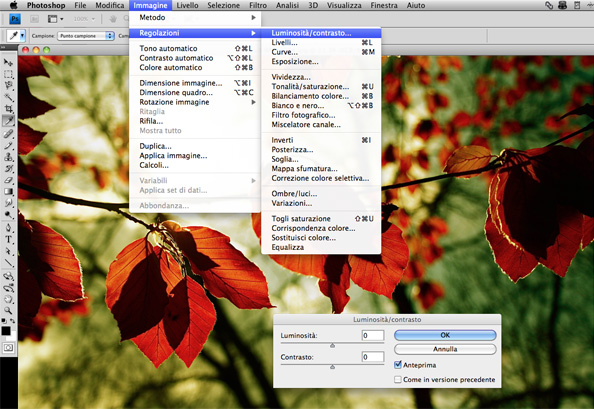The image size is (594, 409).
Task: Reset default foreground and background colors
Action: [4, 321]
